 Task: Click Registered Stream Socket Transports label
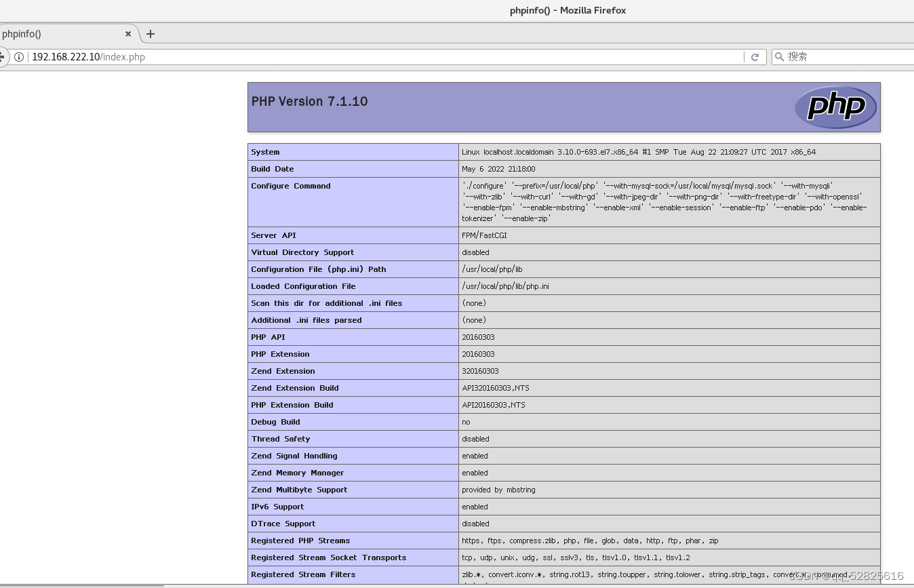pyautogui.click(x=329, y=557)
